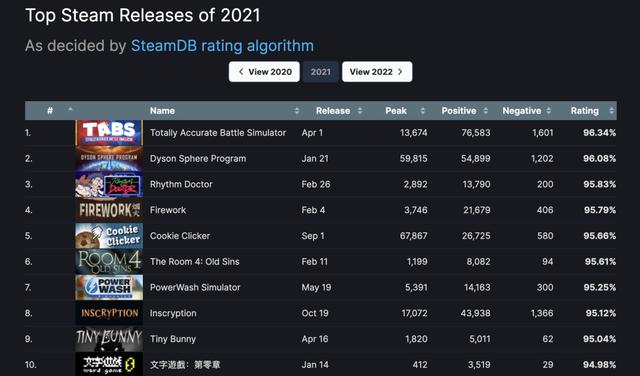Click the PowerWash Simulator thumbnail
The height and width of the screenshot is (376, 640).
[109, 287]
